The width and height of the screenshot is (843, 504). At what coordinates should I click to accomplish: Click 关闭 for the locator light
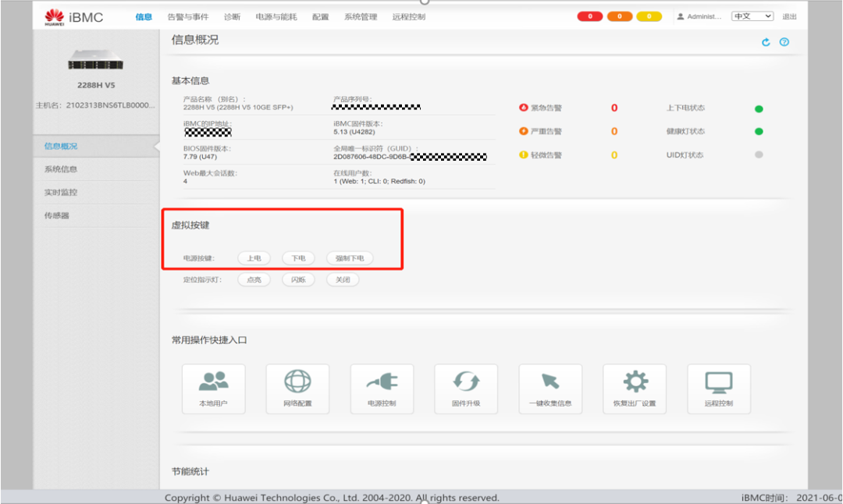click(x=343, y=280)
